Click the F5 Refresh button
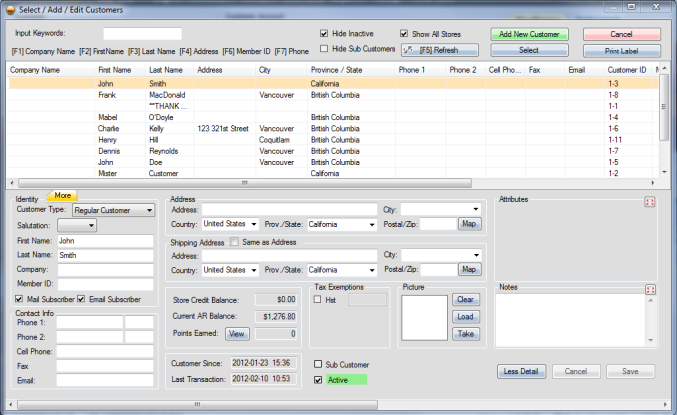Image resolution: width=677 pixels, height=415 pixels. click(x=440, y=49)
